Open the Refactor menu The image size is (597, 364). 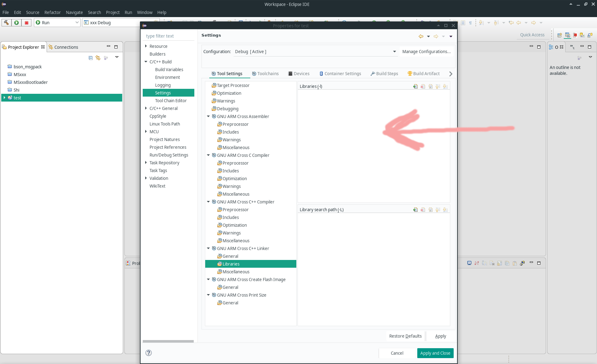click(x=52, y=12)
